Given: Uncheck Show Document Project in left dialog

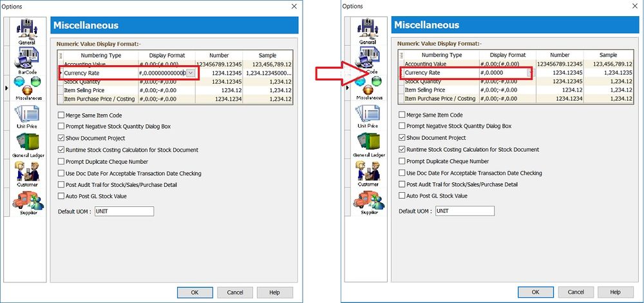Looking at the screenshot, I should (61, 138).
